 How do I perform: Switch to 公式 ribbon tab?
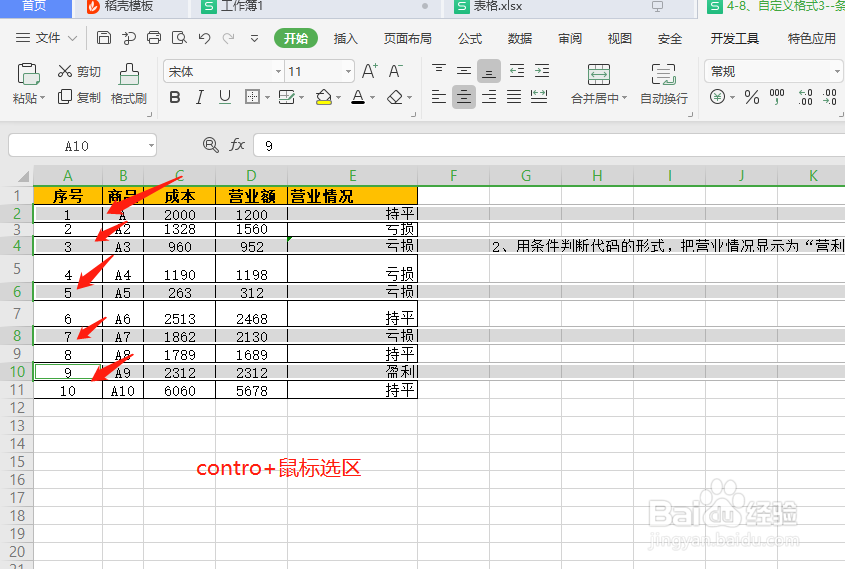point(470,38)
